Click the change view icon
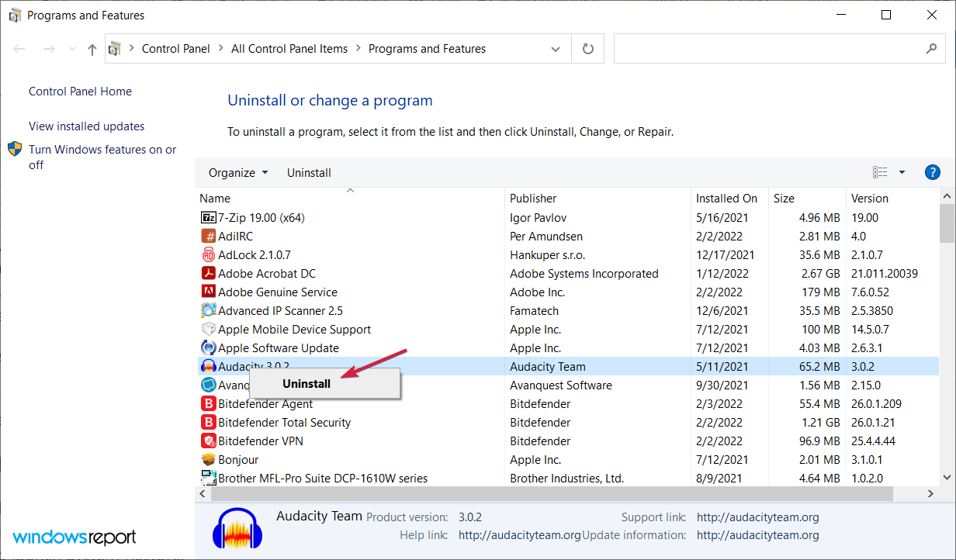The height and width of the screenshot is (560, 956). pyautogui.click(x=880, y=172)
